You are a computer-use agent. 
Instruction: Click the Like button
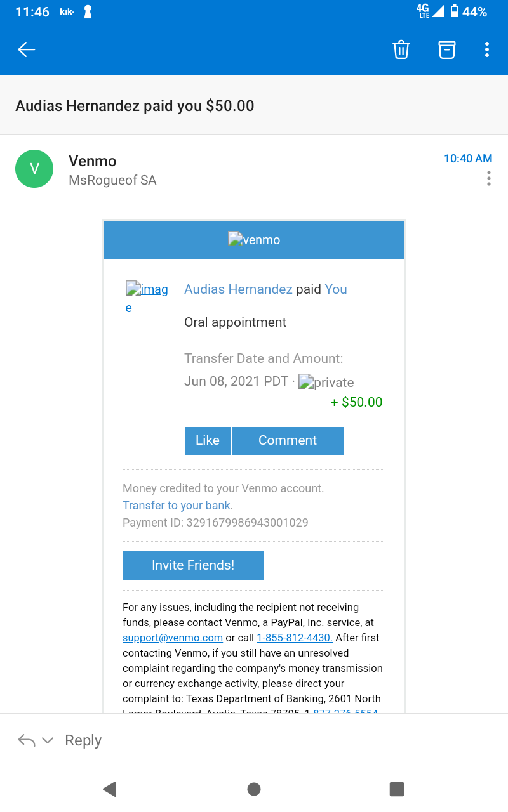[207, 441]
